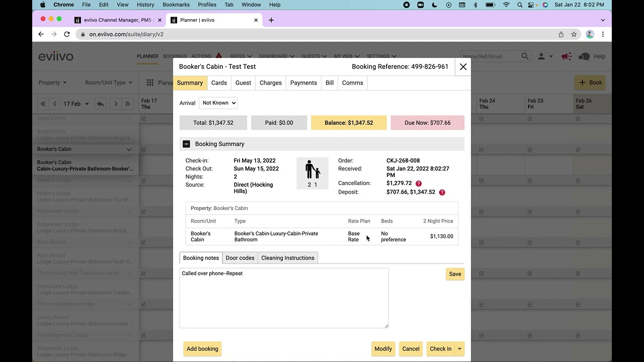Click the Modify button
Viewport: 644px width, 362px height.
coord(383,349)
